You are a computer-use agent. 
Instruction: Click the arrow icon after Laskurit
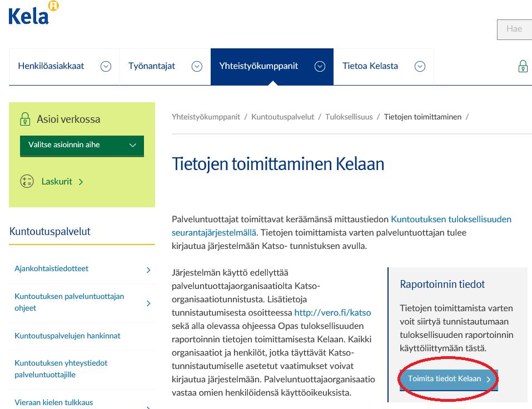coord(81,182)
